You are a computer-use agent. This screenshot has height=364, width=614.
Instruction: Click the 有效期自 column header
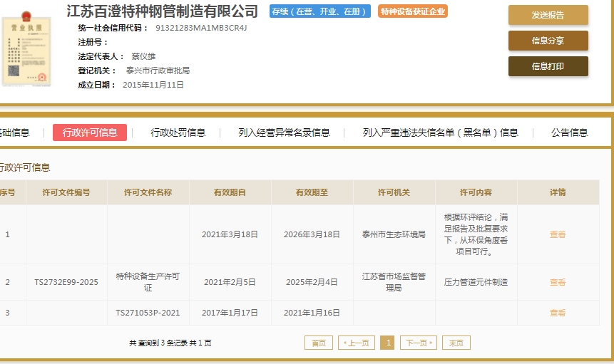click(x=230, y=192)
